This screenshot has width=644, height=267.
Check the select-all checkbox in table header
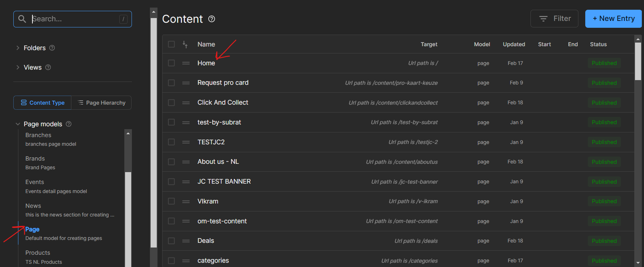pyautogui.click(x=172, y=44)
